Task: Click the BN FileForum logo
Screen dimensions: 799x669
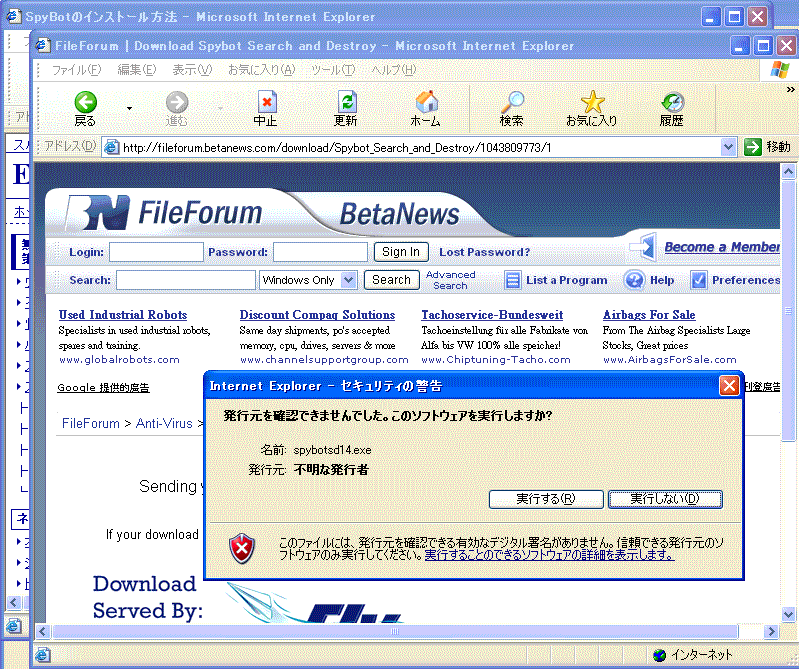Action: click(x=163, y=212)
